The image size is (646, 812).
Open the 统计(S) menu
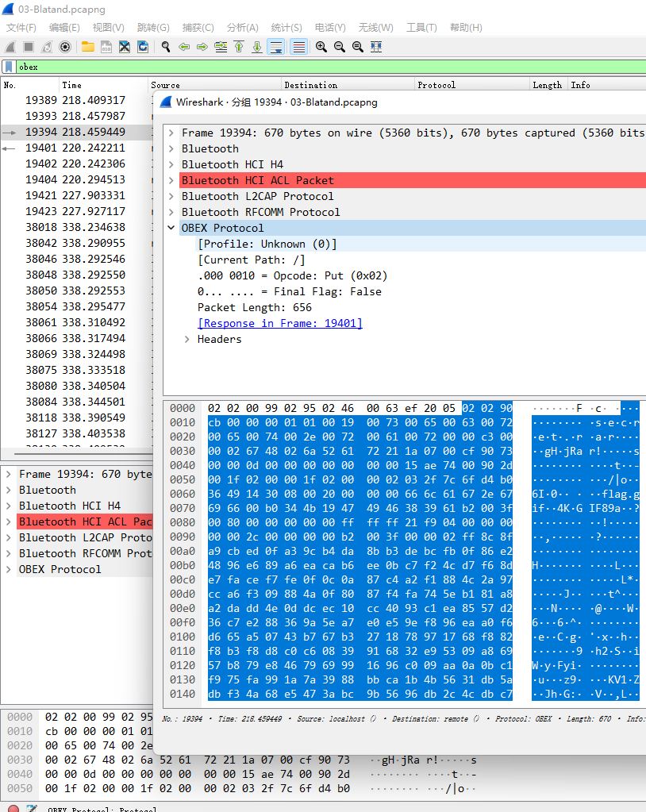[x=286, y=28]
